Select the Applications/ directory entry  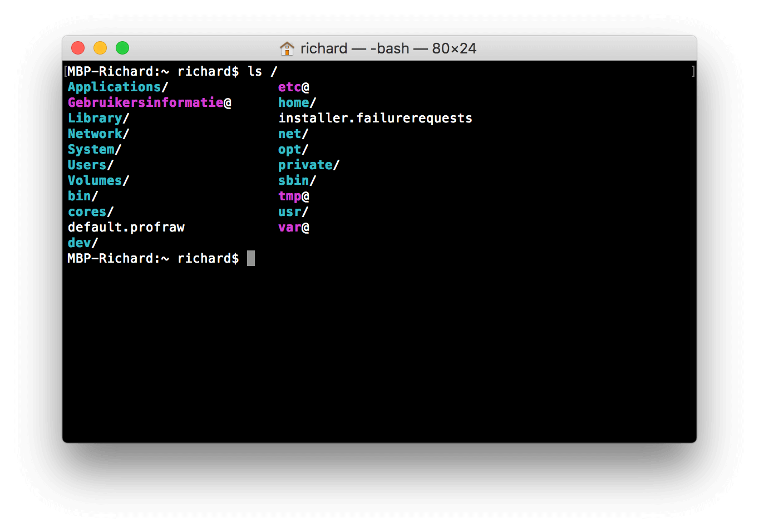click(x=114, y=87)
